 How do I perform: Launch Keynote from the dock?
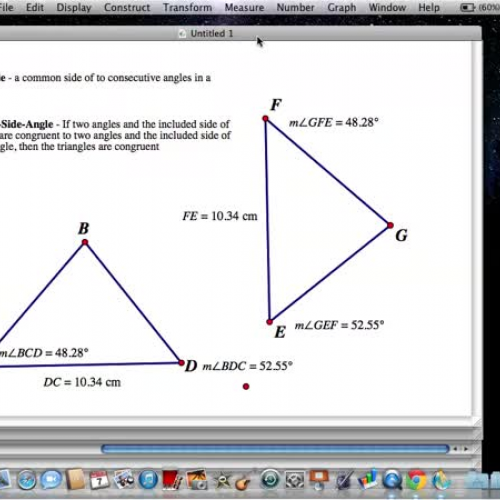click(x=319, y=480)
